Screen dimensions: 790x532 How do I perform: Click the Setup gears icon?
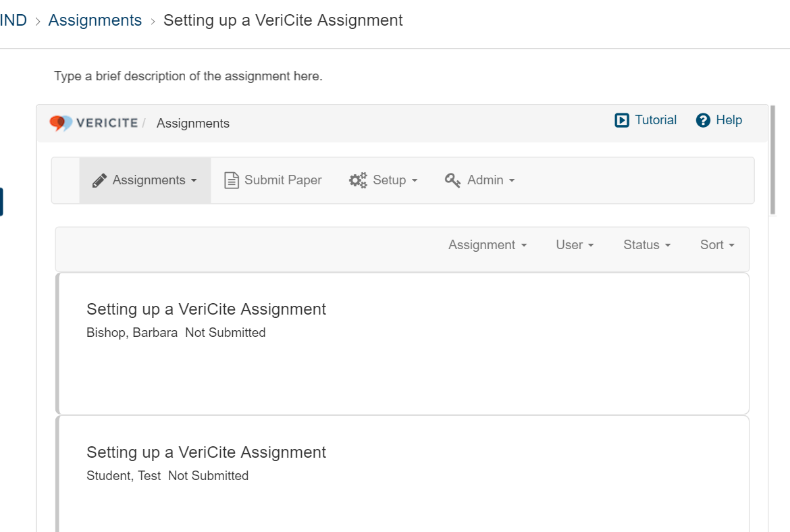point(358,180)
